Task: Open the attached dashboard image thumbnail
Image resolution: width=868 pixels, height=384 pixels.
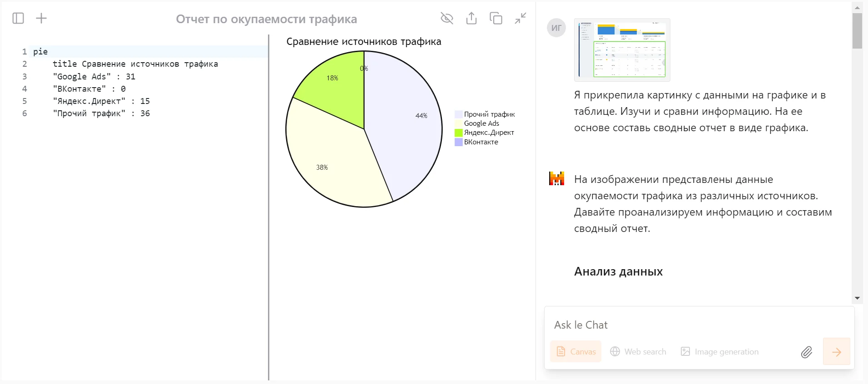Action: (622, 50)
